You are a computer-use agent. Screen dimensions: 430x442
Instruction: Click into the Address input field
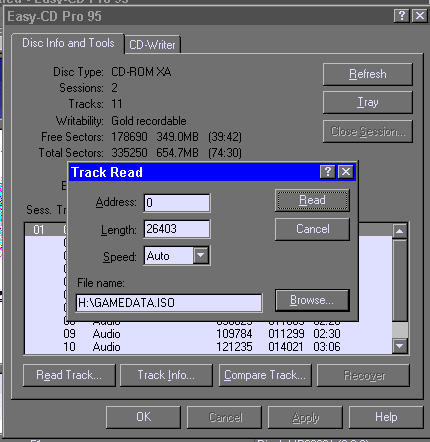(x=177, y=203)
